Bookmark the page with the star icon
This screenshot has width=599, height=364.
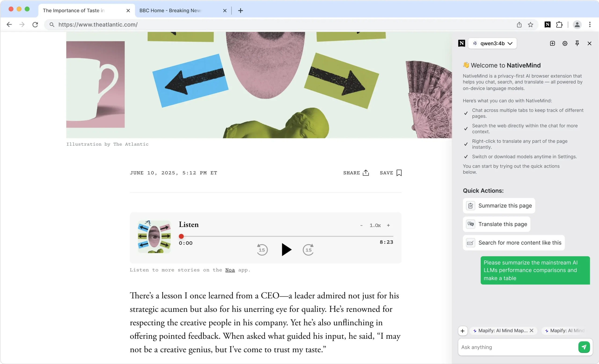[530, 25]
